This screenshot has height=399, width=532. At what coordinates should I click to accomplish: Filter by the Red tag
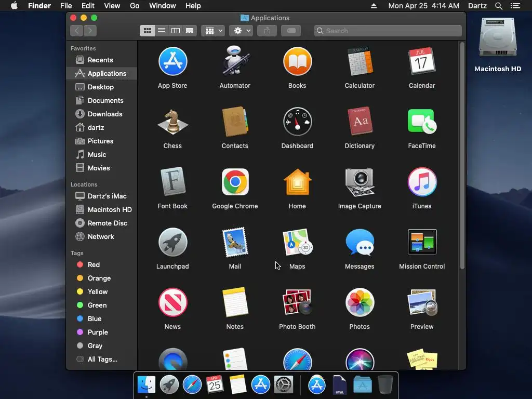[102, 264]
